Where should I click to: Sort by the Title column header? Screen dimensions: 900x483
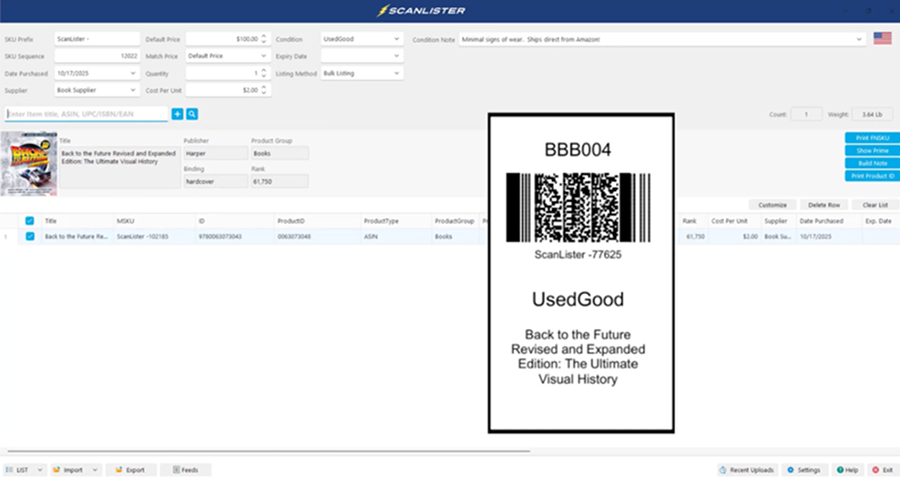point(77,221)
